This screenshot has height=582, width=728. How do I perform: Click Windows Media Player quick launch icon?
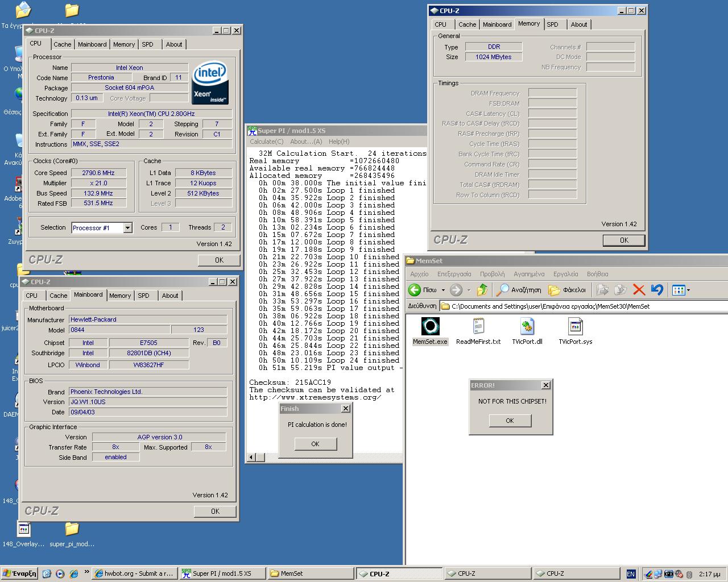(60, 574)
